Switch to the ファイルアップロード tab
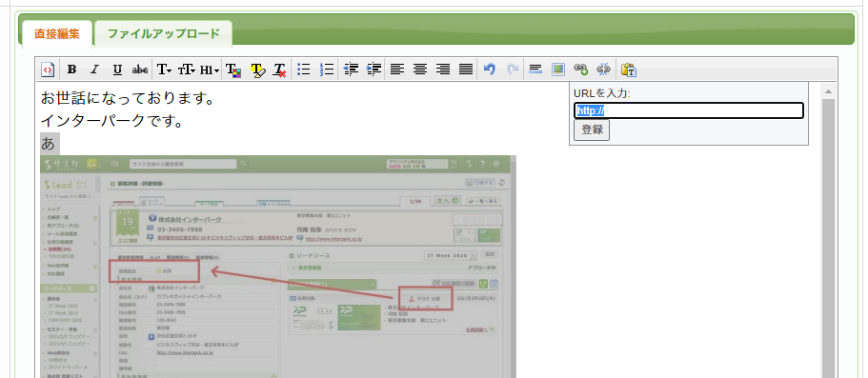This screenshot has height=378, width=868. pyautogui.click(x=163, y=33)
